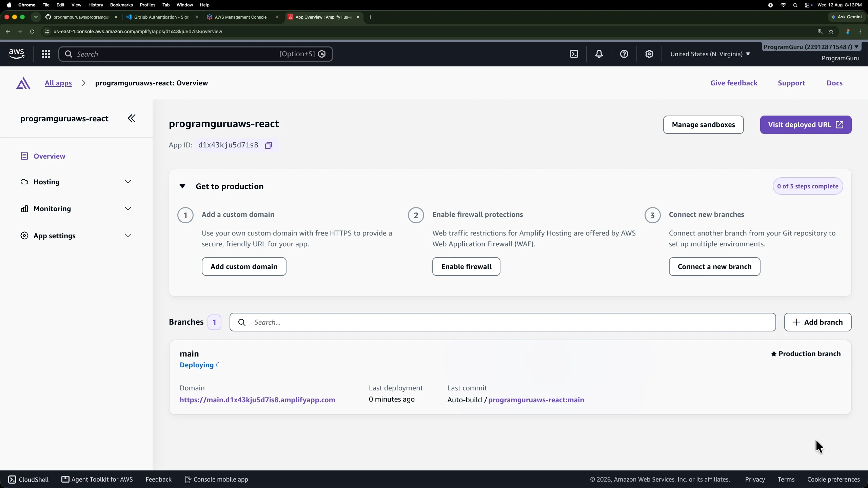The width and height of the screenshot is (868, 488).
Task: Switch to GitHub Authentication tab
Action: click(x=161, y=17)
